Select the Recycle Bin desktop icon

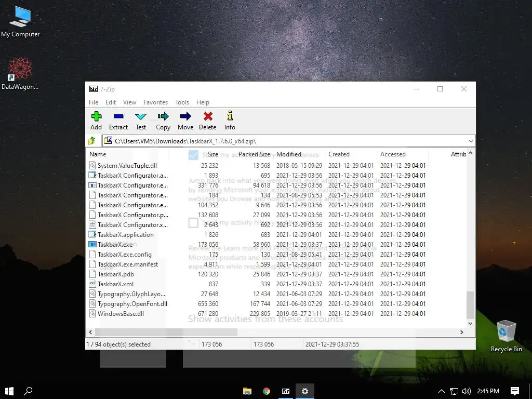506,336
